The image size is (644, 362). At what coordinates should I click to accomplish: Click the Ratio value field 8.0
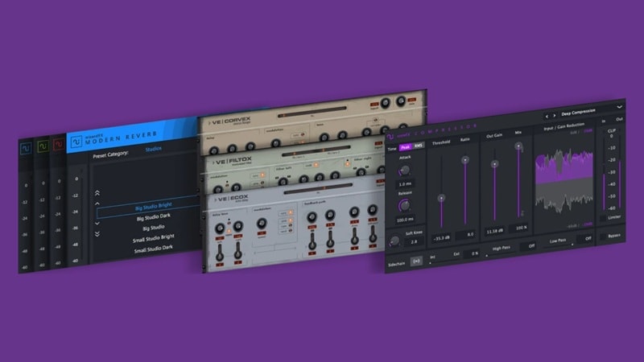coord(467,234)
